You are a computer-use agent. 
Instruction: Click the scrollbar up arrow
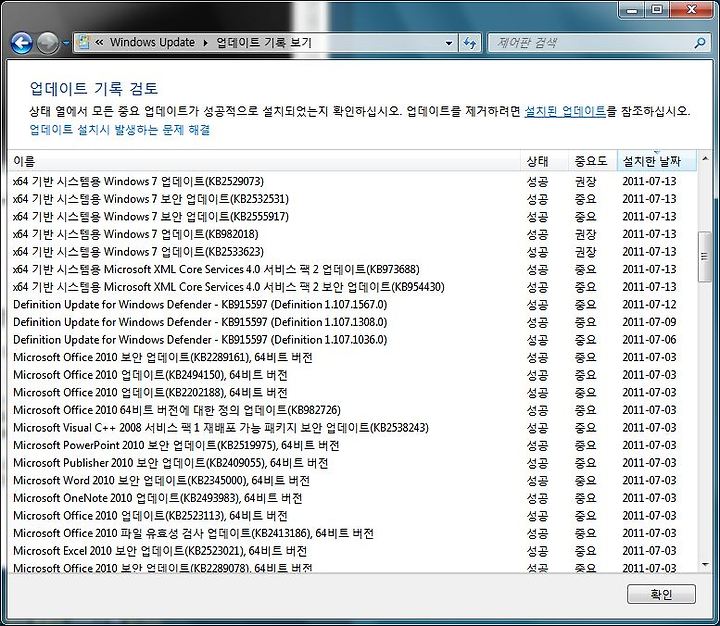(x=705, y=159)
